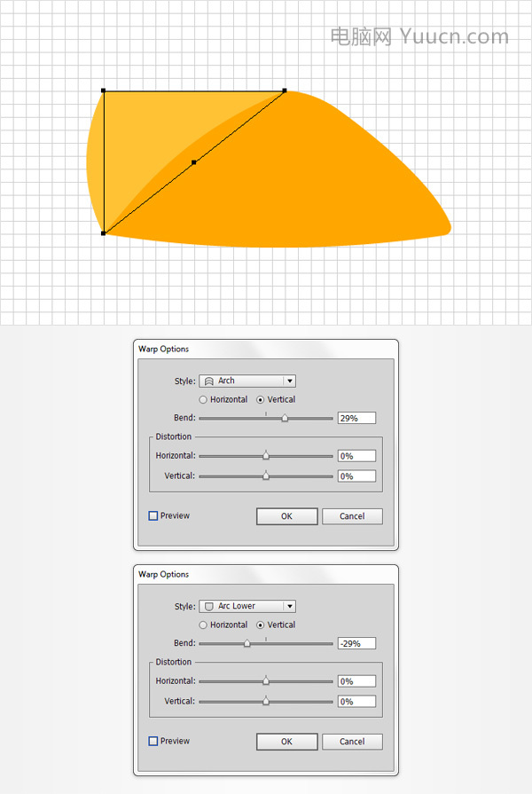Focus Horizontal distortion field in Arc Lower dialog
This screenshot has width=532, height=794.
click(x=356, y=681)
